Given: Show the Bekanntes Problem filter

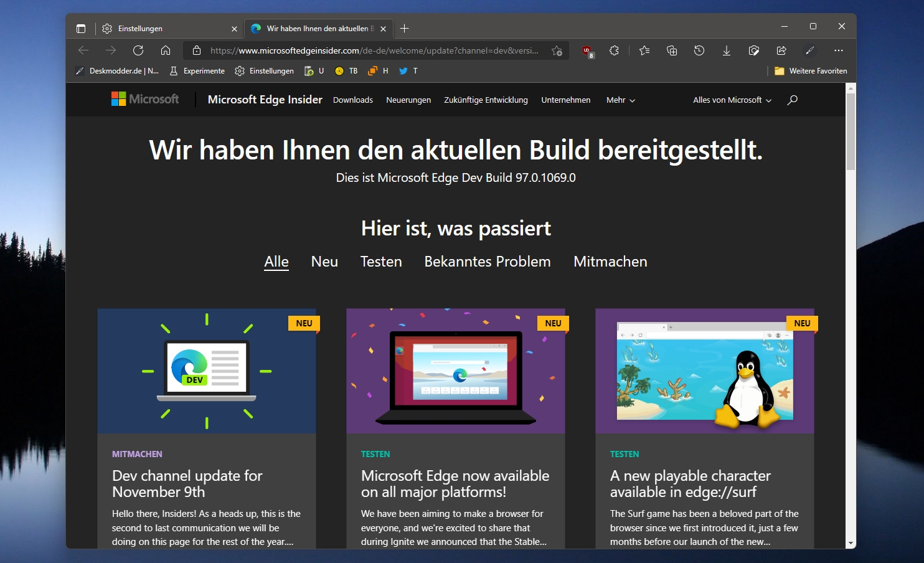Looking at the screenshot, I should (x=488, y=262).
